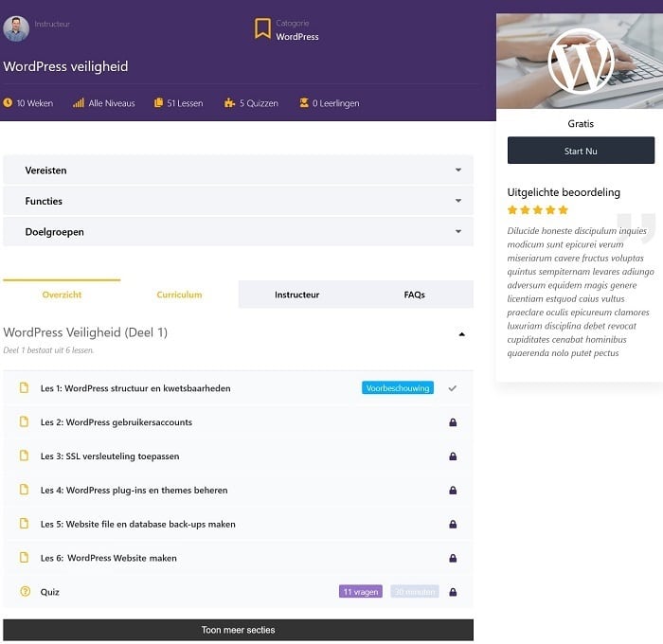Click Toon meer secties button

pos(238,630)
